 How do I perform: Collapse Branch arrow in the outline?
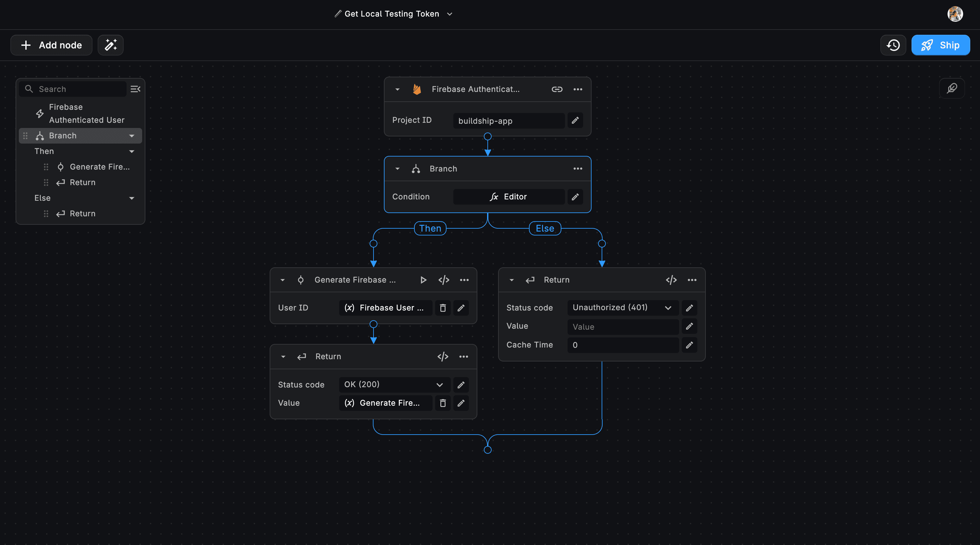point(132,136)
